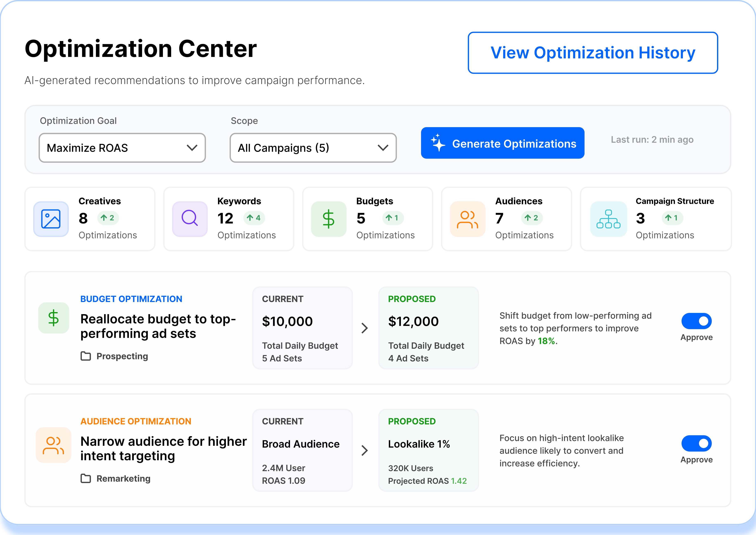Click Generate Optimizations button
Image resolution: width=756 pixels, height=535 pixels.
click(503, 143)
